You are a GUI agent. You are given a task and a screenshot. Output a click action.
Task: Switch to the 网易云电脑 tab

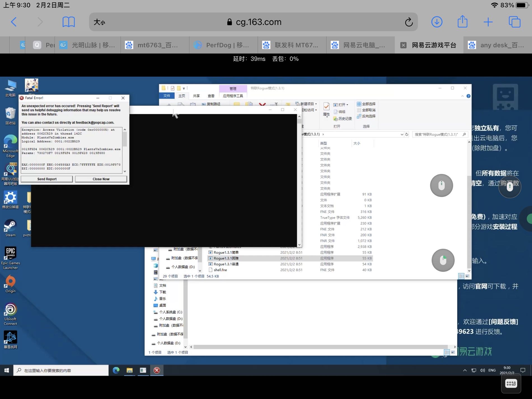pyautogui.click(x=360, y=45)
